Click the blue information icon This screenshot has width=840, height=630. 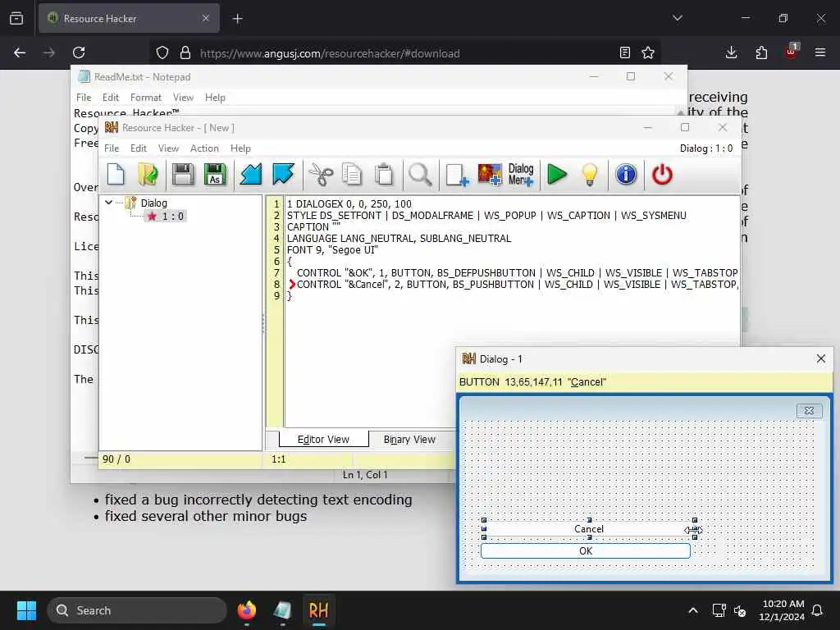pos(626,175)
